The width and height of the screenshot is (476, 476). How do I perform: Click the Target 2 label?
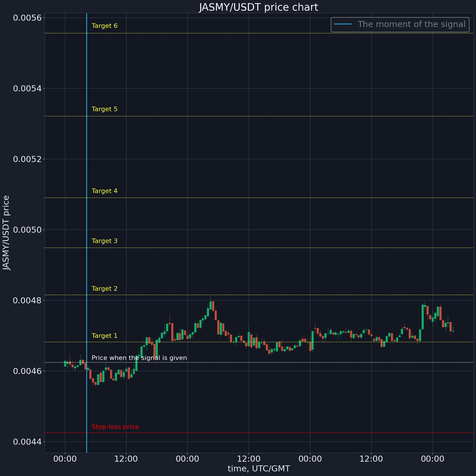point(104,288)
